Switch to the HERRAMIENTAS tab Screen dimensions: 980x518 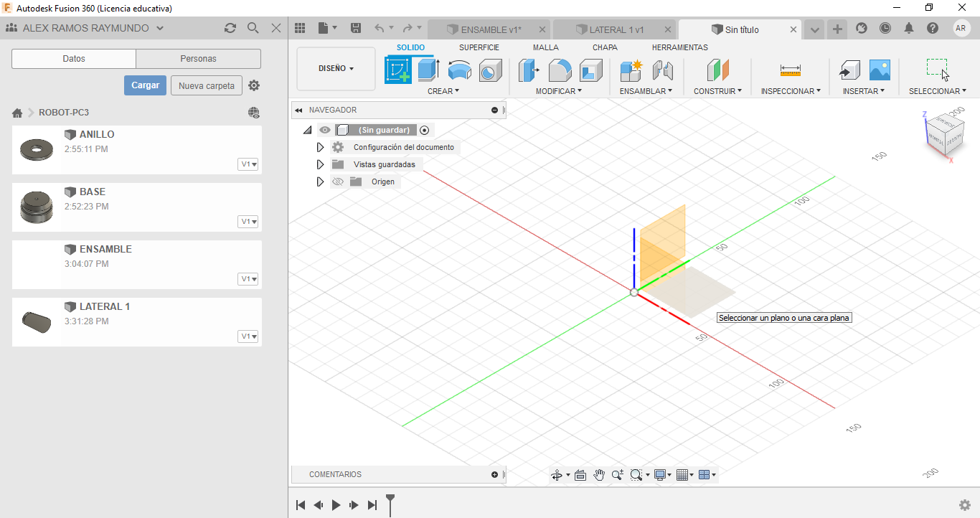click(x=679, y=47)
